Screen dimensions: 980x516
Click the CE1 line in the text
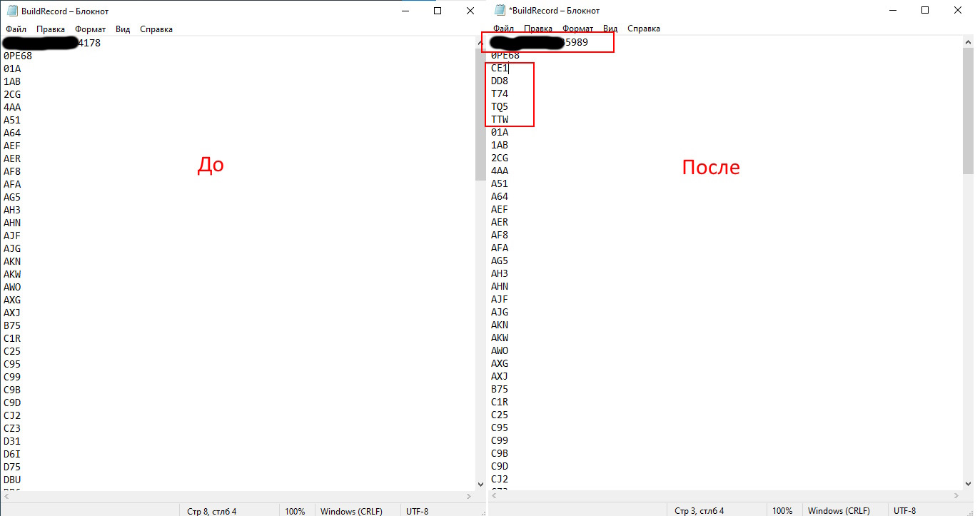[500, 68]
